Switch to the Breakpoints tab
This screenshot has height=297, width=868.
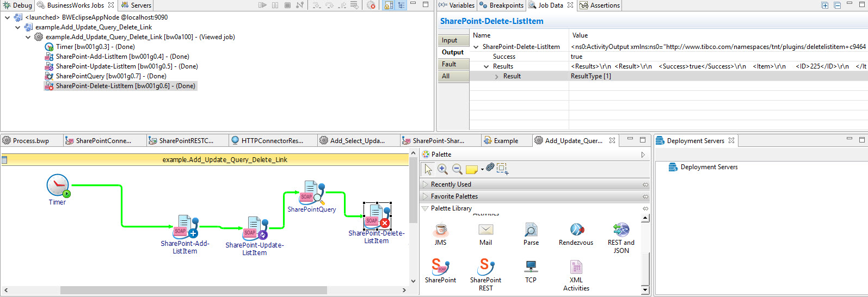coord(501,5)
